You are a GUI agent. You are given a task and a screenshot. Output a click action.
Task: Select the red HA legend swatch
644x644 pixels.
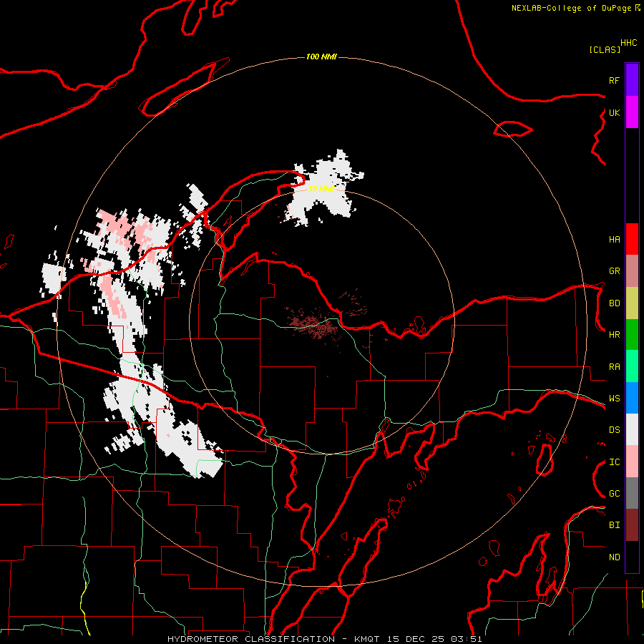coord(632,239)
